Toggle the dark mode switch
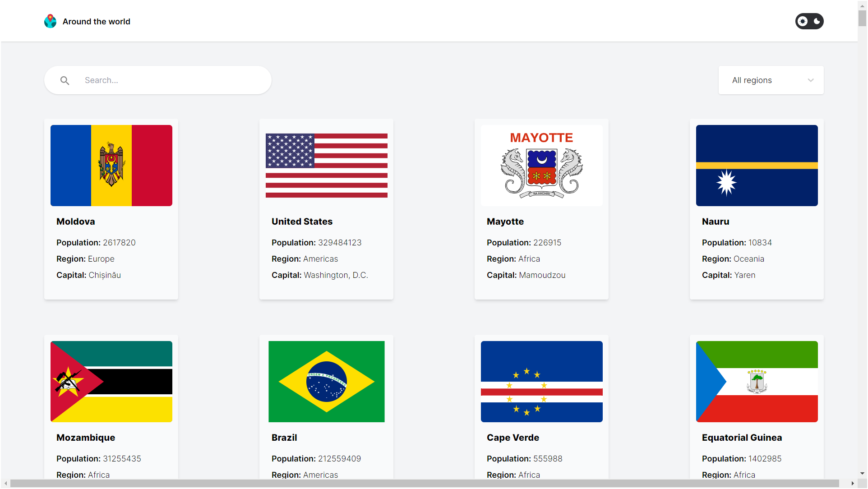This screenshot has width=868, height=489. [x=809, y=21]
